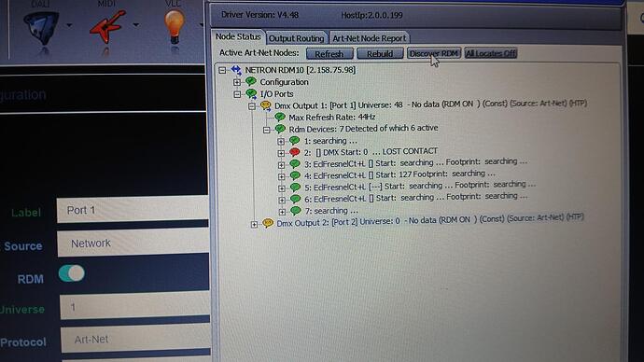Screen dimensions: 644x362
Task: Expand RDM device 6 EclFresnelCt+L row
Action: point(282,200)
